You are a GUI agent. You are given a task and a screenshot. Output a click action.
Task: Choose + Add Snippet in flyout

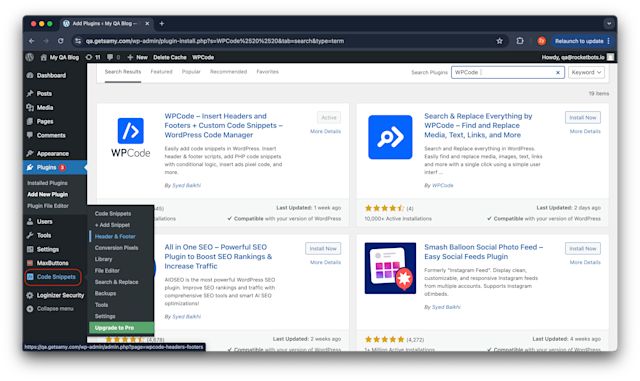tap(112, 225)
